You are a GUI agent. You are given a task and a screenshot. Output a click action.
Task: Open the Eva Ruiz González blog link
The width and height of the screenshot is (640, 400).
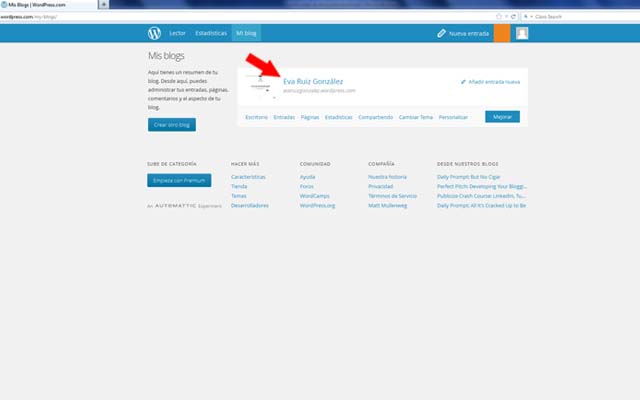313,81
